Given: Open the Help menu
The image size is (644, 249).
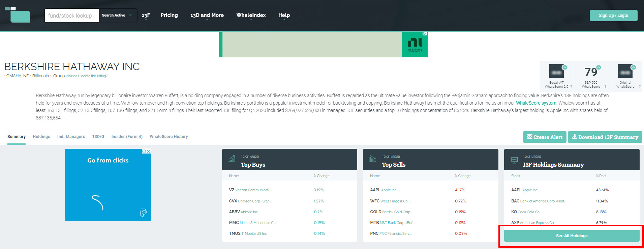Looking at the screenshot, I should pyautogui.click(x=284, y=16).
